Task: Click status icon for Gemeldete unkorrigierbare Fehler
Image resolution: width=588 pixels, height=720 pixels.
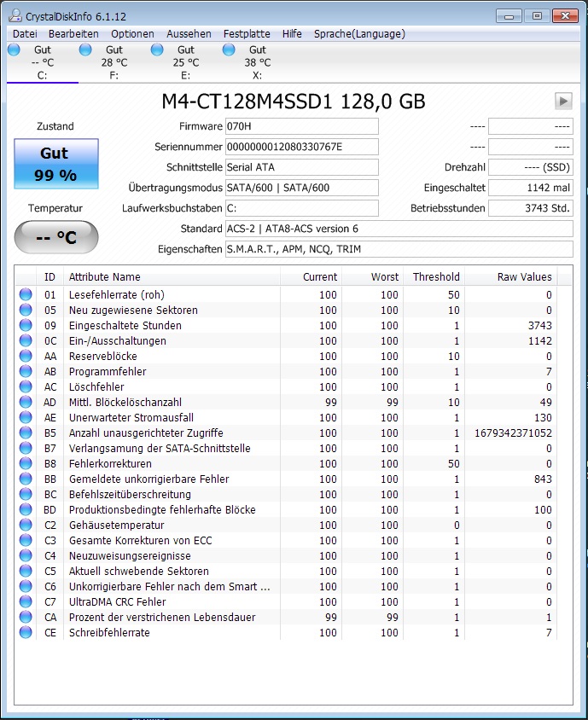Action: coord(26,479)
